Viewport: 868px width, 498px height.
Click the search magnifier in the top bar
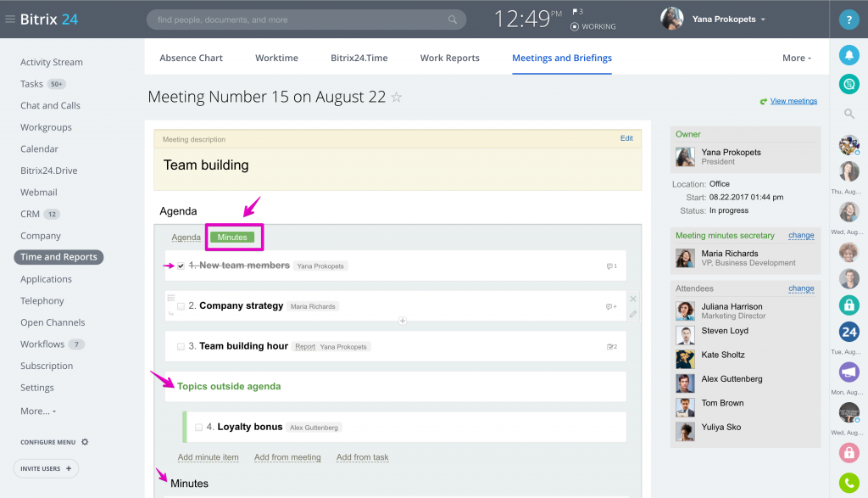pyautogui.click(x=453, y=20)
